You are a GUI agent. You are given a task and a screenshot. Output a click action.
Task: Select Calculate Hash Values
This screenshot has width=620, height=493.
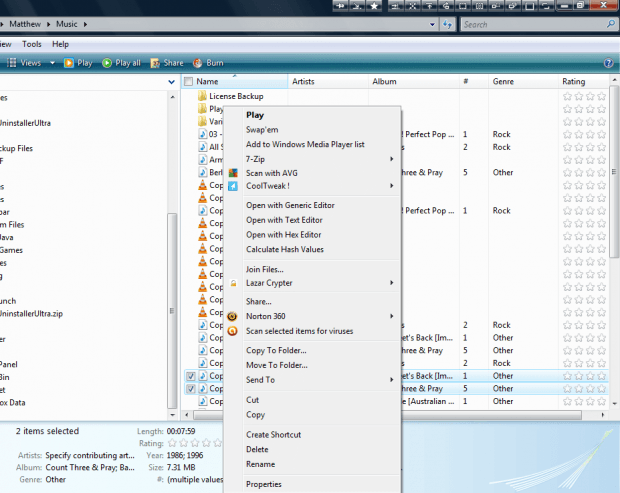(x=285, y=249)
